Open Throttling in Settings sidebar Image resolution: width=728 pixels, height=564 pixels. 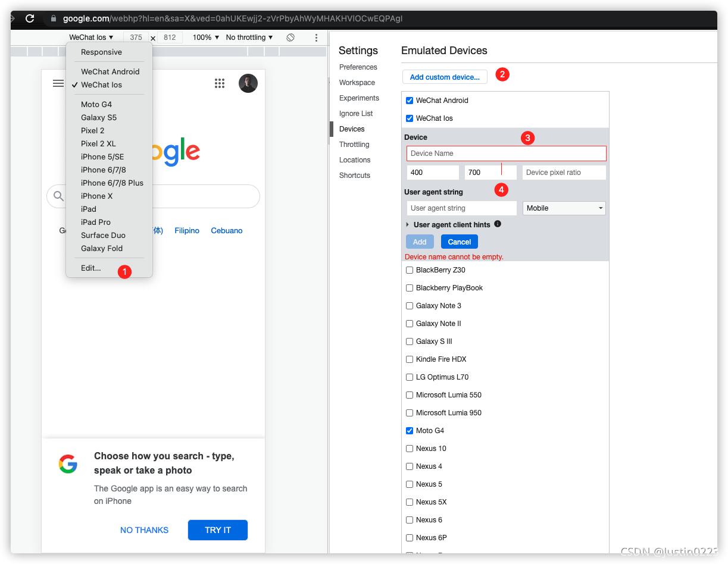click(354, 145)
